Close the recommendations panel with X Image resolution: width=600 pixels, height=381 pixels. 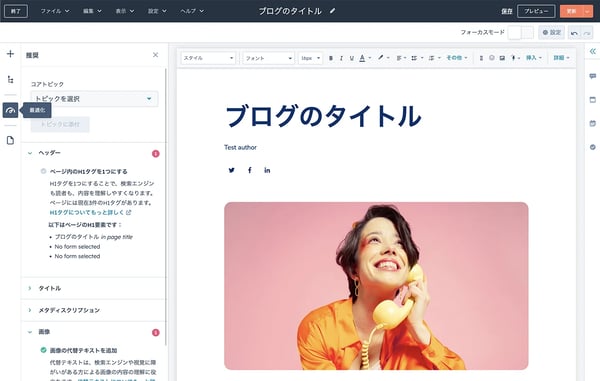(x=155, y=55)
